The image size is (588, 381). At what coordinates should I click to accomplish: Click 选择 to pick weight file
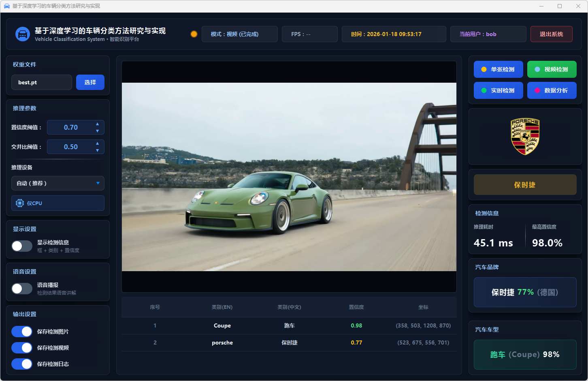coord(90,82)
